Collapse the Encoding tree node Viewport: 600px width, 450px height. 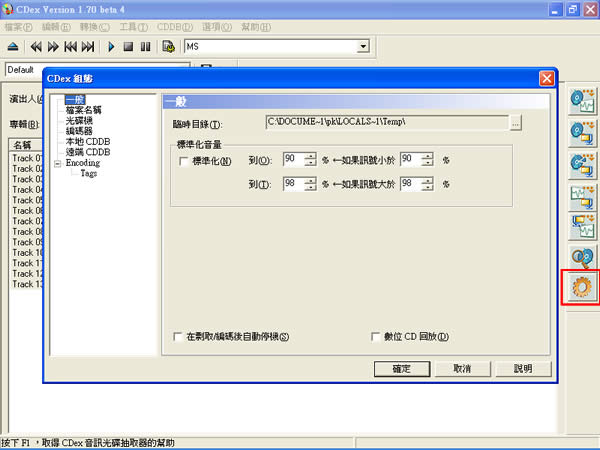57,163
